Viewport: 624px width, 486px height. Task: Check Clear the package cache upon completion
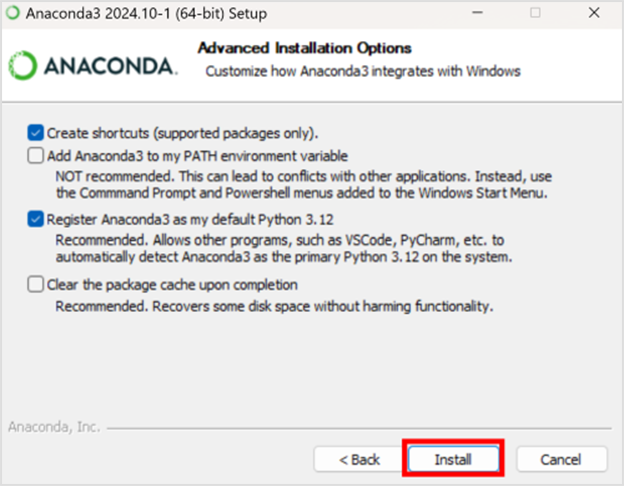pyautogui.click(x=37, y=285)
